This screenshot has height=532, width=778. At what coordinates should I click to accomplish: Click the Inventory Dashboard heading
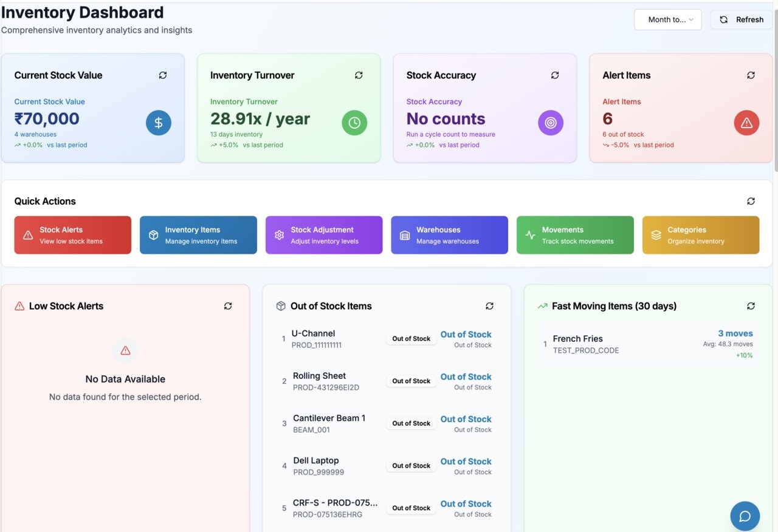[83, 12]
